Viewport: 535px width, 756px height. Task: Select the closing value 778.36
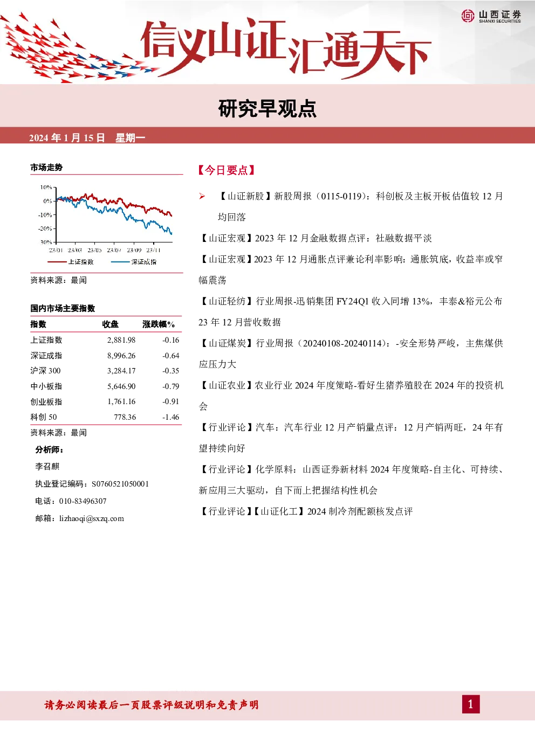point(125,417)
